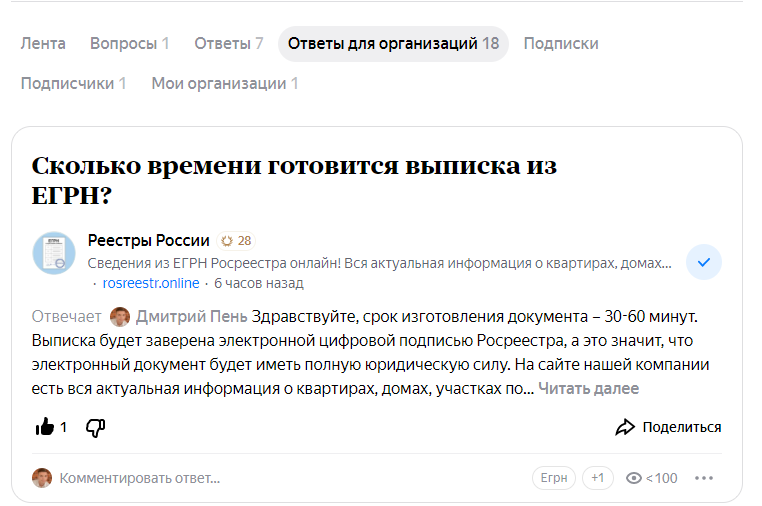Click the Комментировать ответ input field
The width and height of the screenshot is (762, 506).
click(x=139, y=478)
